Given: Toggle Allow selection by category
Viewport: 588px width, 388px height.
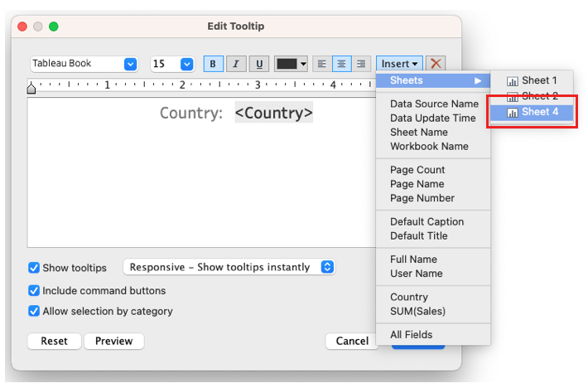Looking at the screenshot, I should coord(34,312).
